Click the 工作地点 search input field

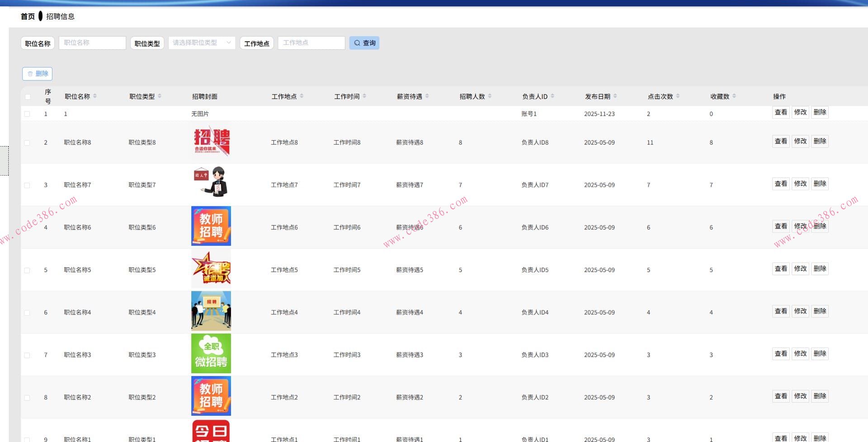pyautogui.click(x=311, y=43)
